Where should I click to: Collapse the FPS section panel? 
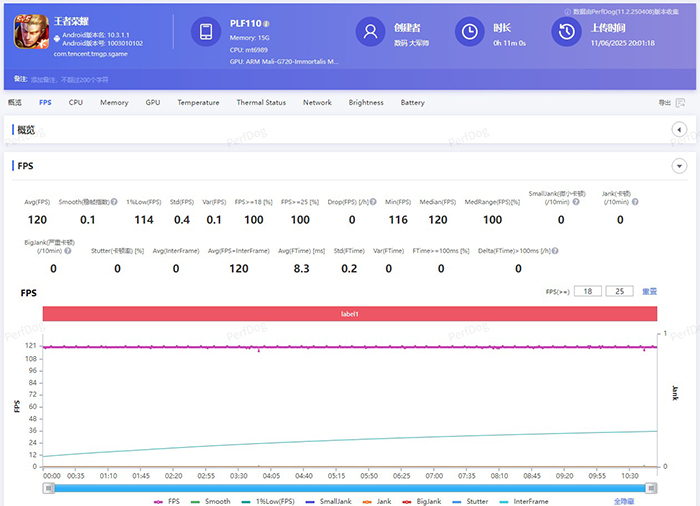[x=679, y=166]
